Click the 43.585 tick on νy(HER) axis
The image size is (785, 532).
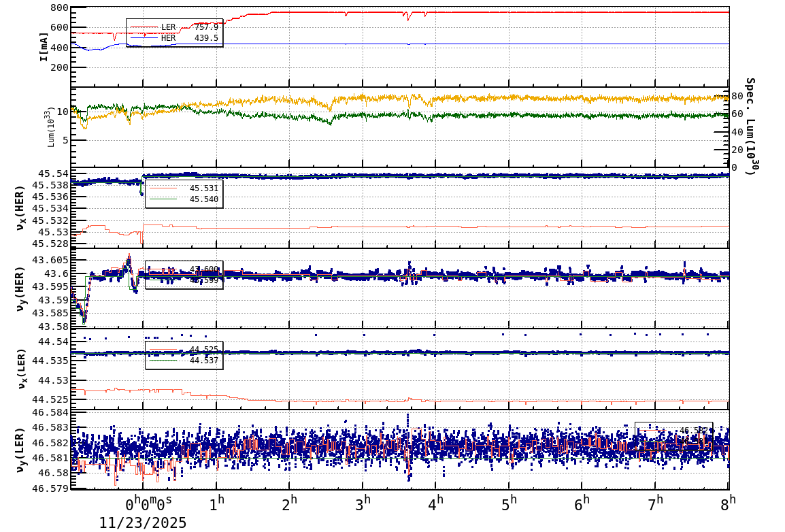coord(50,314)
